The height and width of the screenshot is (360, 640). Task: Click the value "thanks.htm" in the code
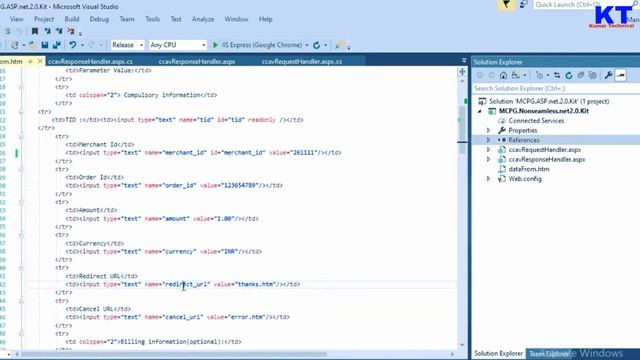pos(256,284)
